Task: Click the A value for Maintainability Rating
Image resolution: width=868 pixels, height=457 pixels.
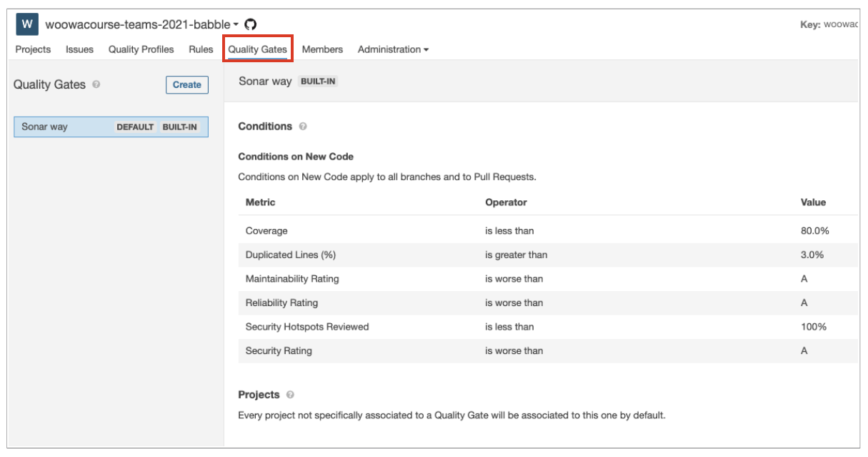Action: pyautogui.click(x=804, y=279)
